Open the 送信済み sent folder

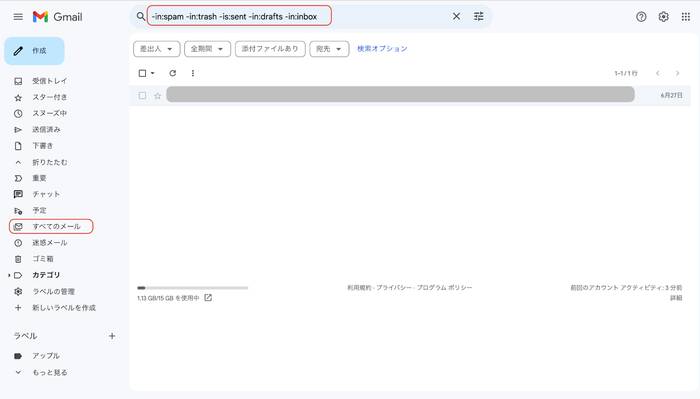point(46,129)
